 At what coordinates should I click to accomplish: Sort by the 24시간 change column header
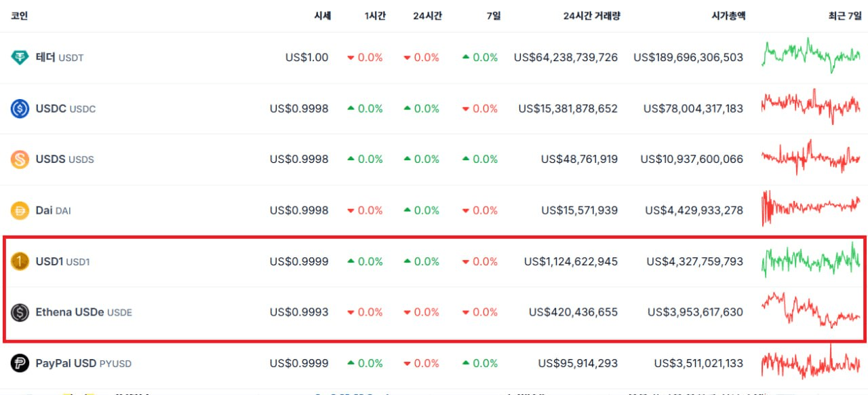[427, 16]
